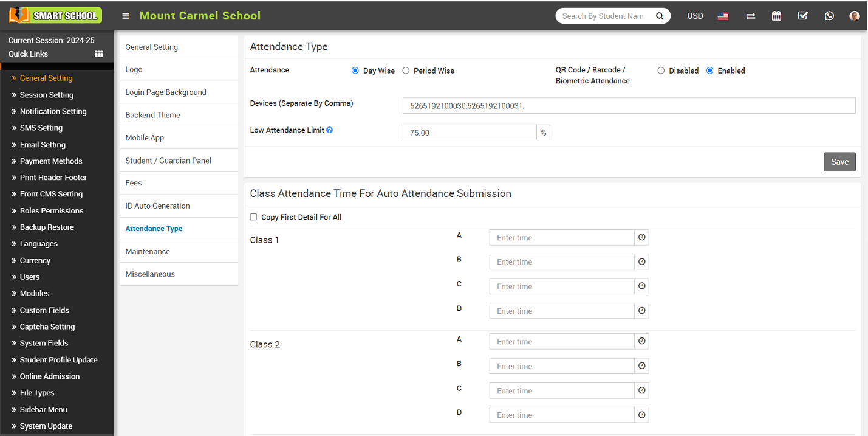This screenshot has width=868, height=436.
Task: Click the search magnifier icon
Action: [660, 16]
